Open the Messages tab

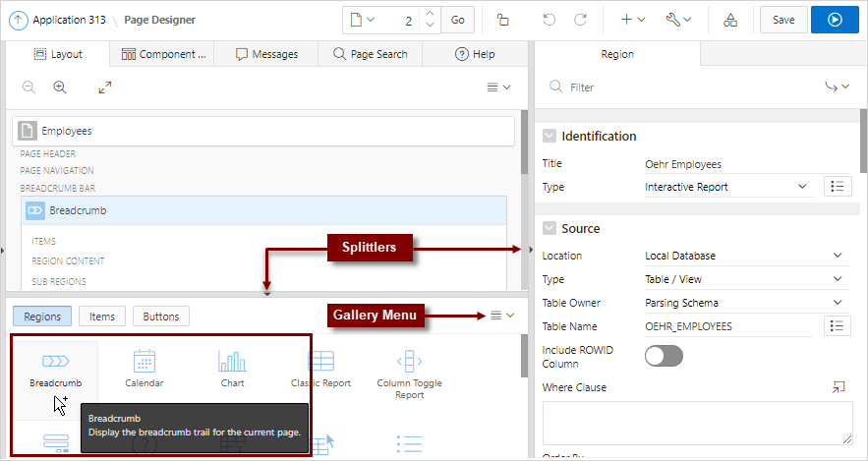coord(266,54)
